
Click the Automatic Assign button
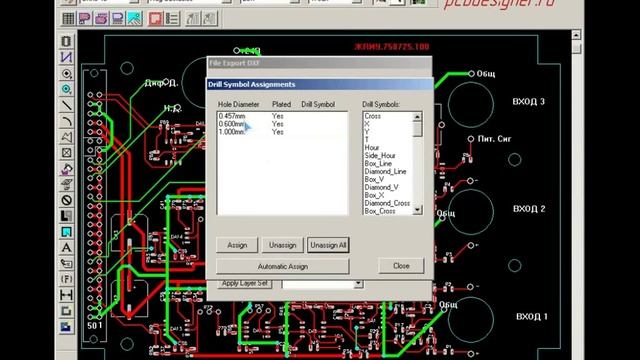(282, 267)
